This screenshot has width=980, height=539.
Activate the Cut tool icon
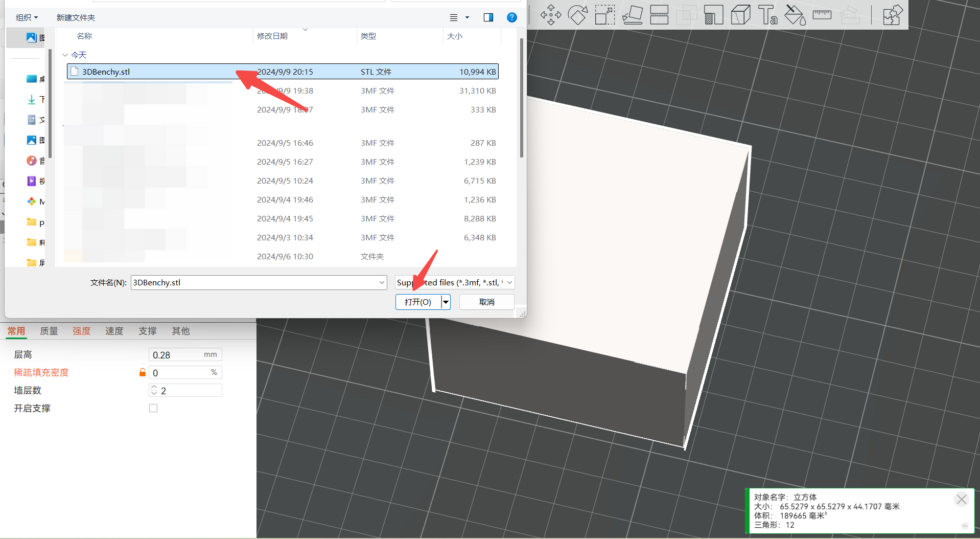(659, 15)
